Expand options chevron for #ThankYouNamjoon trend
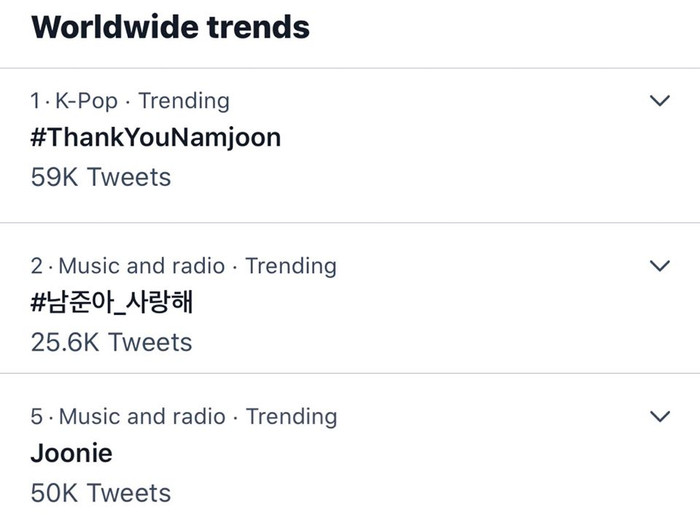The height and width of the screenshot is (527, 700). [659, 100]
